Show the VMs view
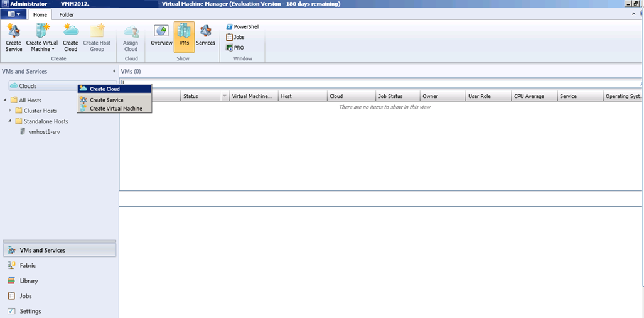This screenshot has height=318, width=644. pos(184,38)
